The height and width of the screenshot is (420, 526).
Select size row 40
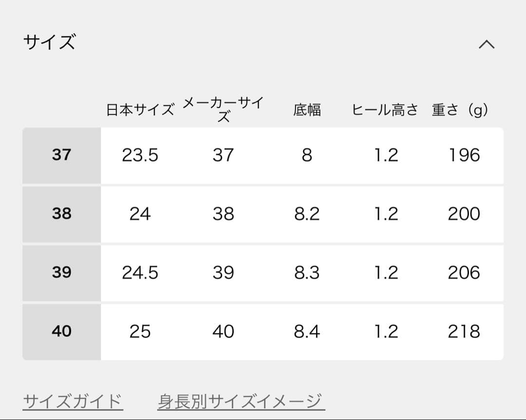(60, 331)
